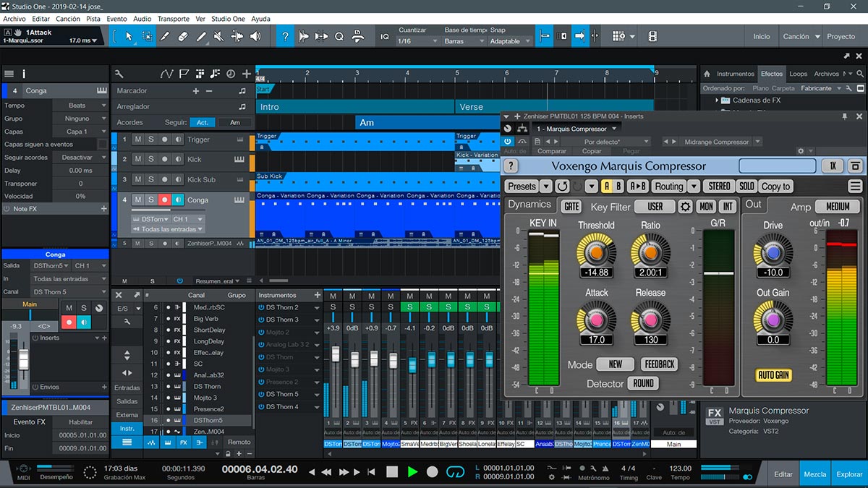
Task: Click the FEEDBACK mode button
Action: coord(659,364)
